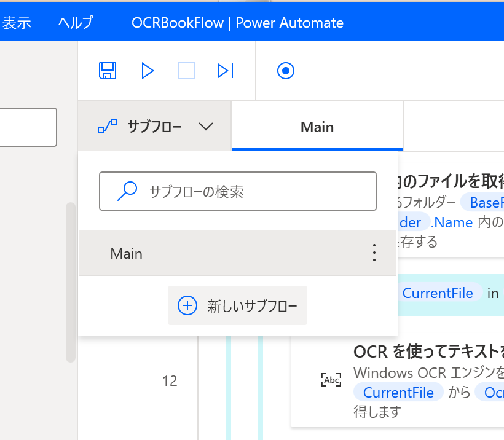
Task: Save the OCRBookFlow flow
Action: [x=107, y=71]
